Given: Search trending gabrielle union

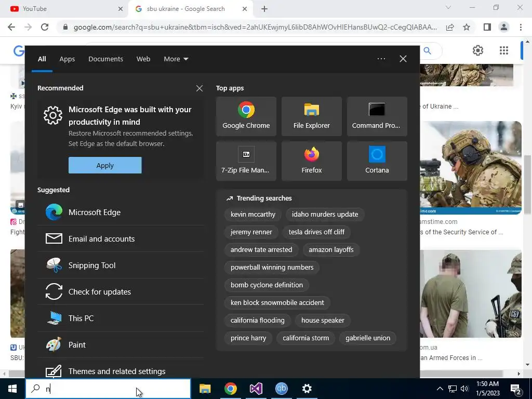Looking at the screenshot, I should 367,338.
